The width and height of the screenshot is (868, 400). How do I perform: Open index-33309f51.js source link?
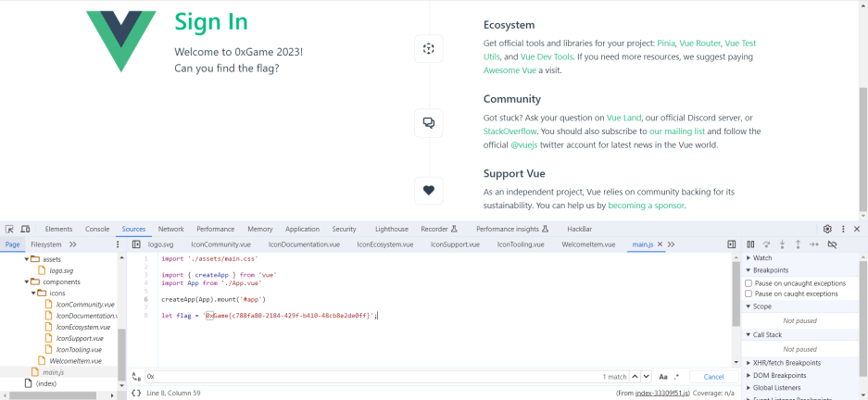662,393
